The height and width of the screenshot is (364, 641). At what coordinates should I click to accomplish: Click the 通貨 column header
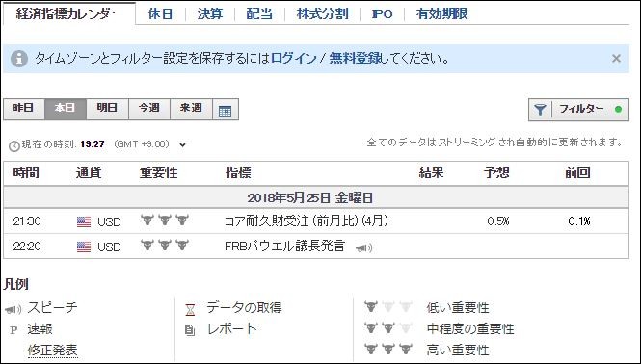[89, 172]
